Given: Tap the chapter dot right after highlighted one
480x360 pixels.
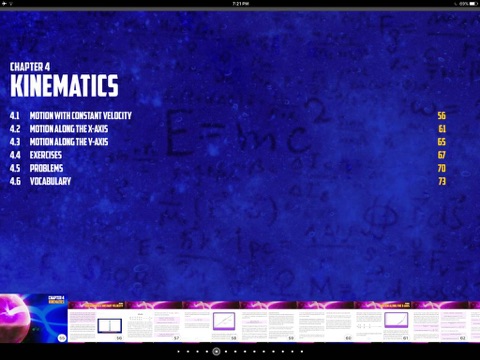Looking at the screenshot, I should click(x=226, y=351).
